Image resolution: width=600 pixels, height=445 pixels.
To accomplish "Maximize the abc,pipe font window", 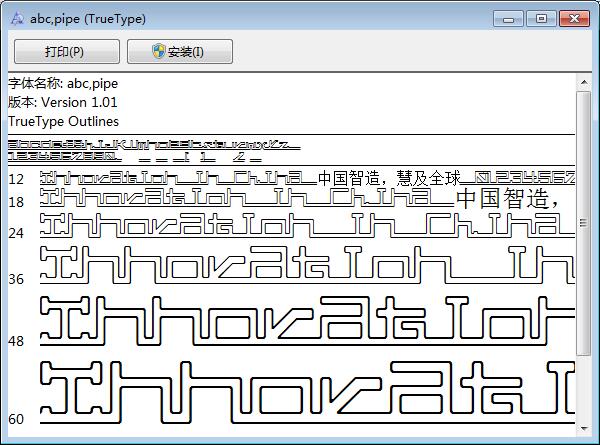I will pos(541,19).
